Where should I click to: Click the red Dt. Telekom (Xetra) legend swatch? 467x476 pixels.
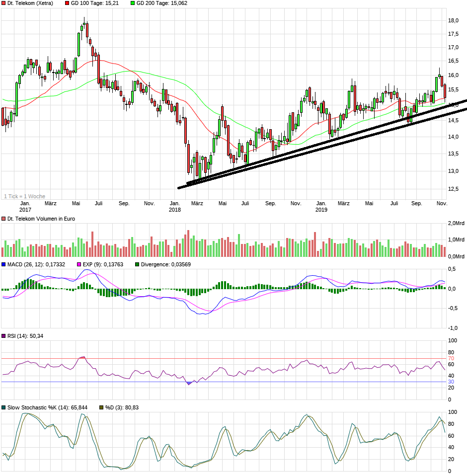(x=3, y=3)
